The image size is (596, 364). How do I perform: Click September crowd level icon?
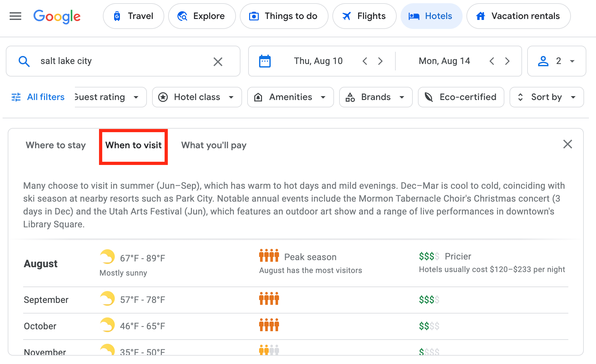click(x=269, y=298)
